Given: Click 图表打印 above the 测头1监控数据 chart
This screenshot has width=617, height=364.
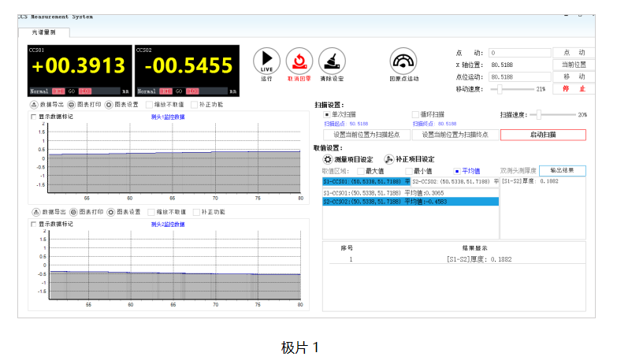Looking at the screenshot, I should 84,105.
